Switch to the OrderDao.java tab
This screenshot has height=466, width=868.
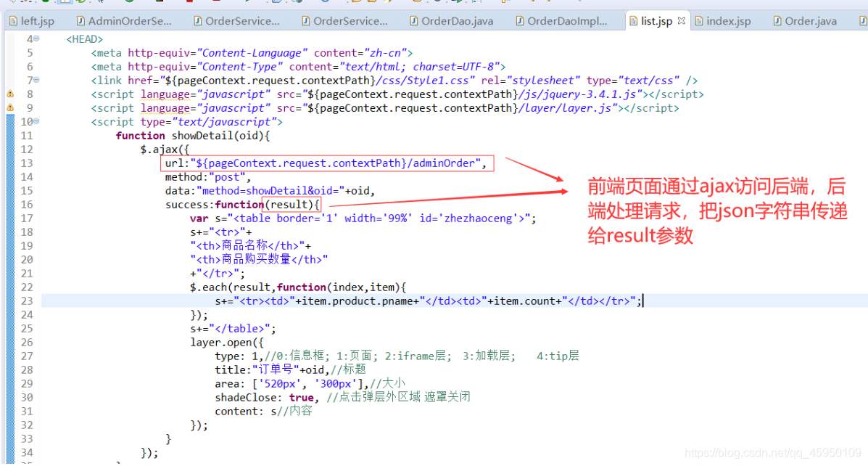[458, 22]
